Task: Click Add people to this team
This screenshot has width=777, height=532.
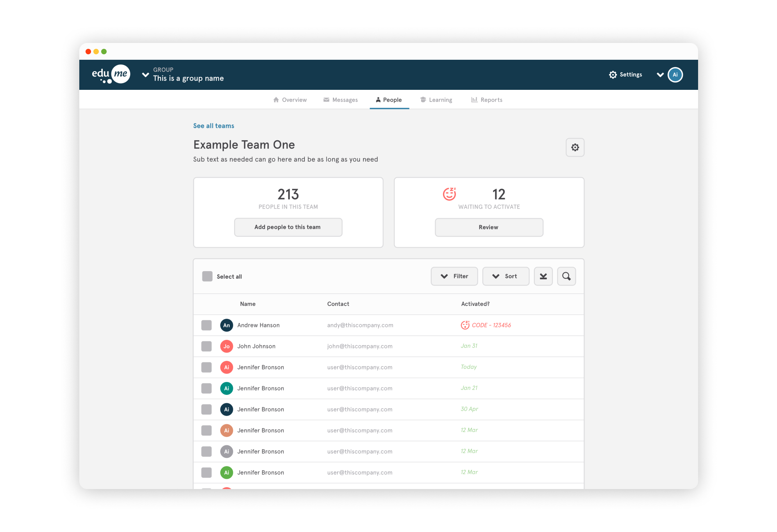Action: point(288,227)
